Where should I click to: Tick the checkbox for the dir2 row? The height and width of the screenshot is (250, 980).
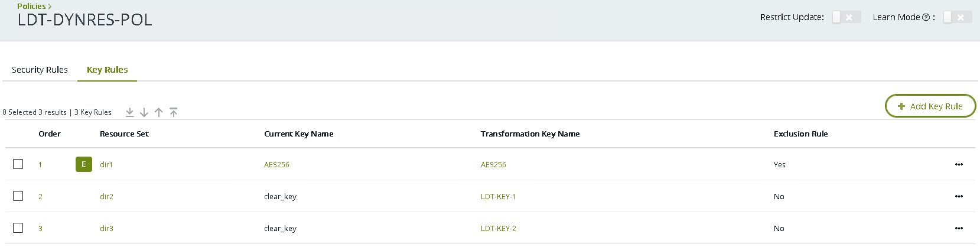click(18, 196)
